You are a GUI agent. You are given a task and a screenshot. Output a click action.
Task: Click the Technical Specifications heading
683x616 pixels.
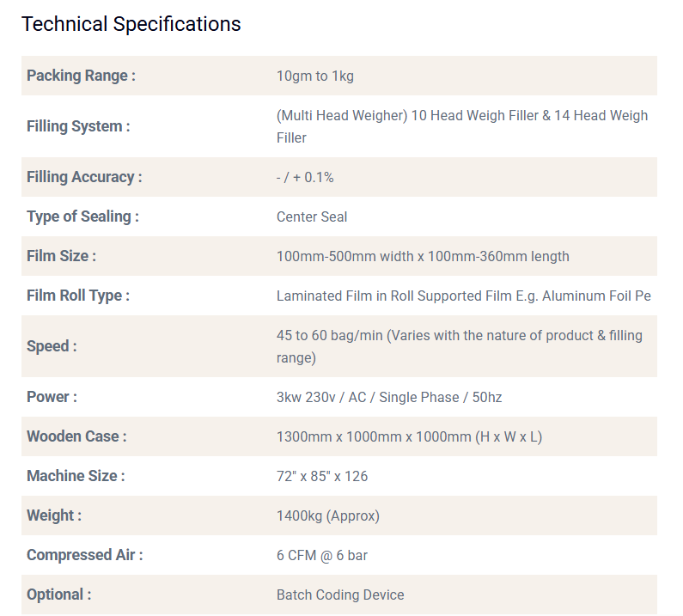tap(131, 24)
